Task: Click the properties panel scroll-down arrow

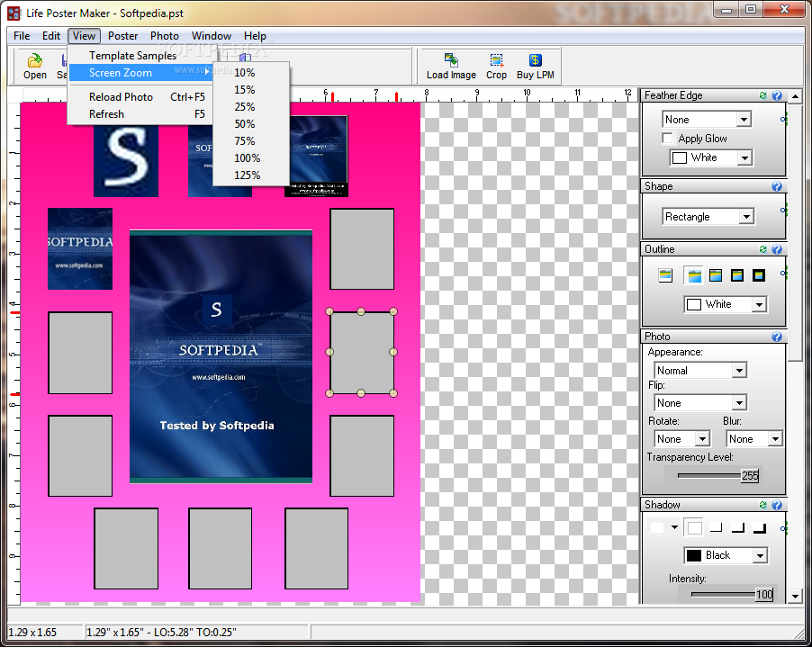Action: click(x=796, y=596)
